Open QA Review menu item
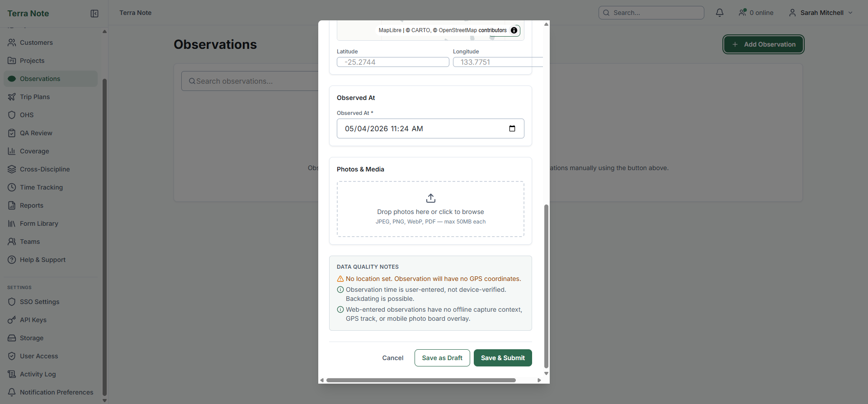 [x=36, y=133]
